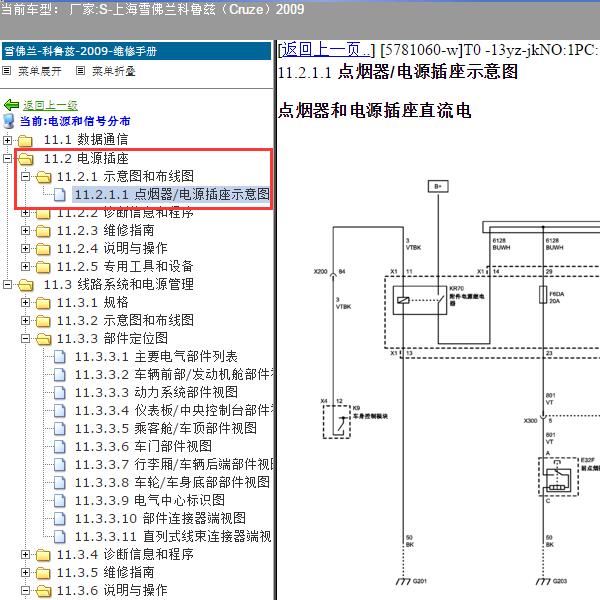
Task: Click 菜单折叠 to collapse menu
Action: click(114, 71)
